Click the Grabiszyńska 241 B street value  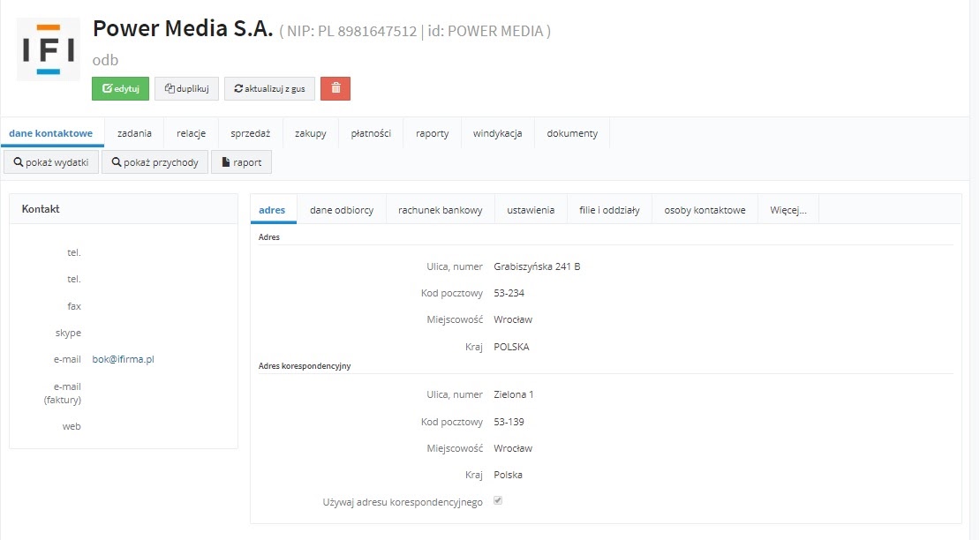click(537, 266)
